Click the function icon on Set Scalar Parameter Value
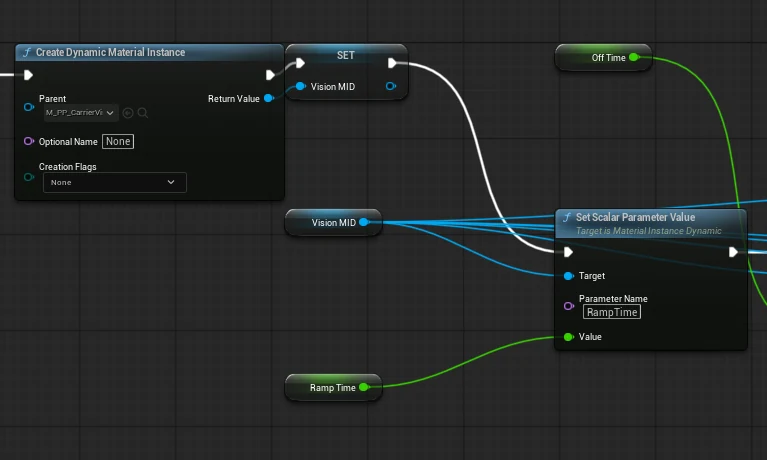Viewport: 767px width, 460px height. pyautogui.click(x=567, y=217)
